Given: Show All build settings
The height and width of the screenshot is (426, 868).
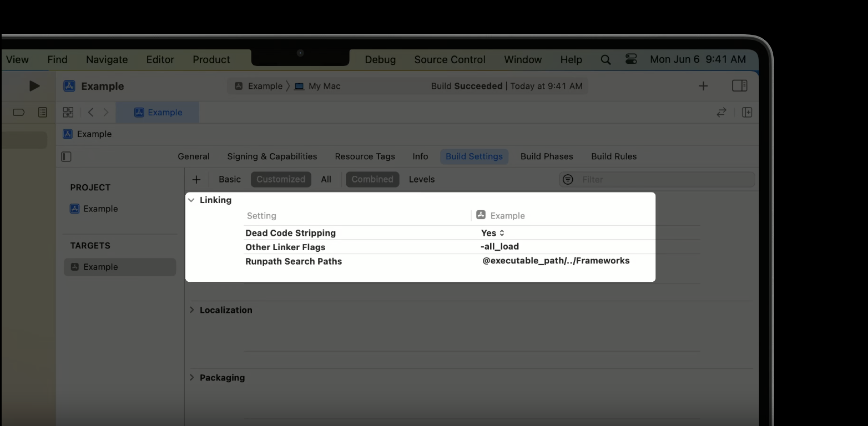Looking at the screenshot, I should [x=326, y=179].
